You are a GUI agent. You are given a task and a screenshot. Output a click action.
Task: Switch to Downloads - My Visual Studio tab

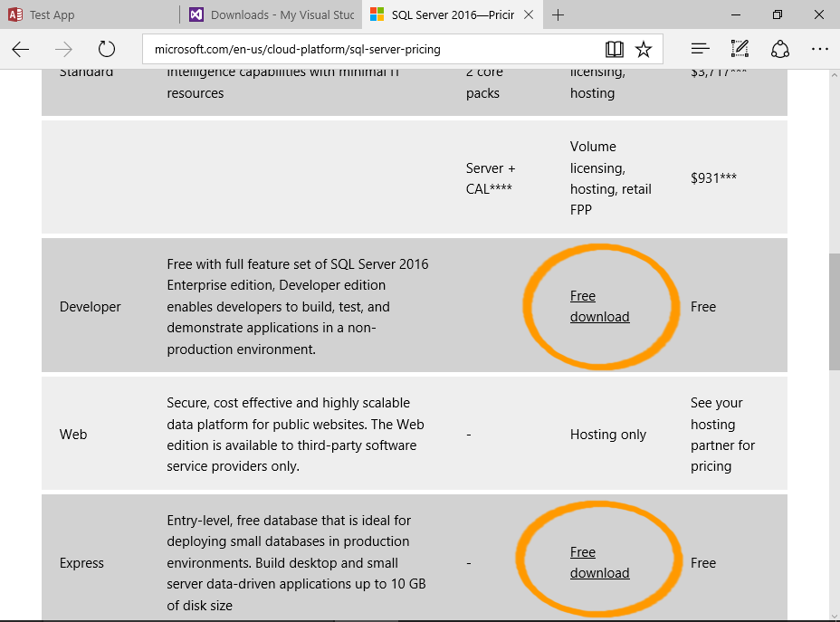click(270, 14)
